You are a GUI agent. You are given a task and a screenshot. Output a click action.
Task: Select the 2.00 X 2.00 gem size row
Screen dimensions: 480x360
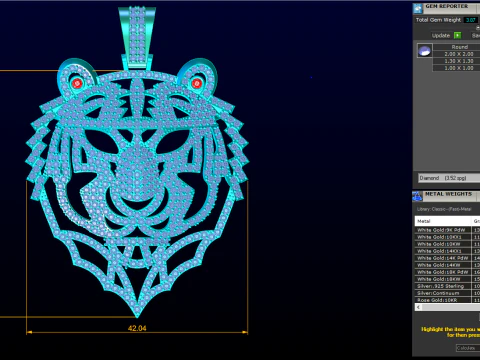[456, 54]
